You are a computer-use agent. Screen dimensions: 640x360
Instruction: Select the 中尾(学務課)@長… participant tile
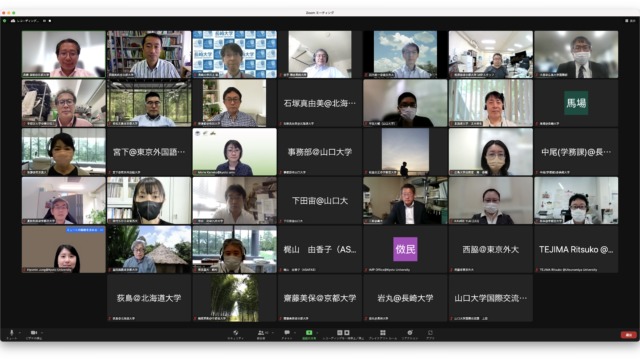[x=576, y=151]
